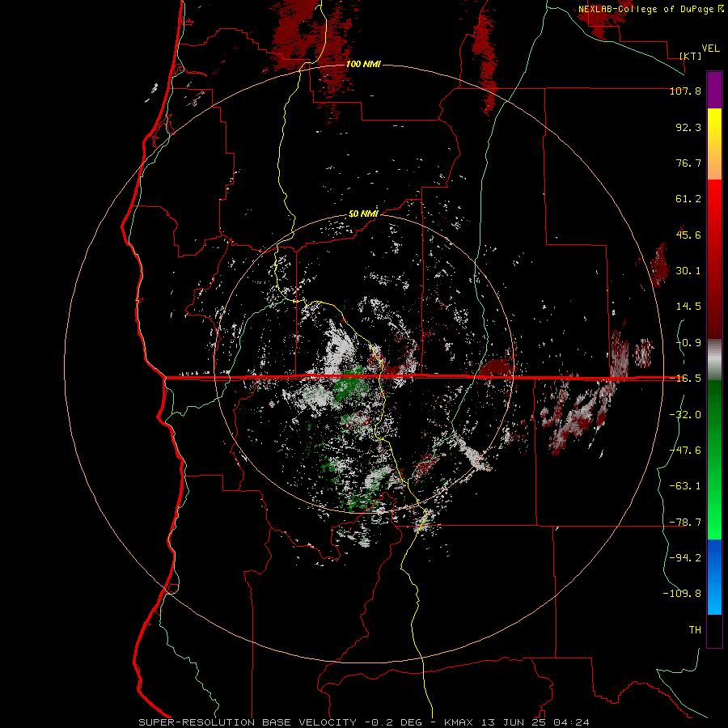This screenshot has width=728, height=728.
Task: Click the SUPER-RESOLUTION BASE VELOCITY caption text
Action: 248,722
